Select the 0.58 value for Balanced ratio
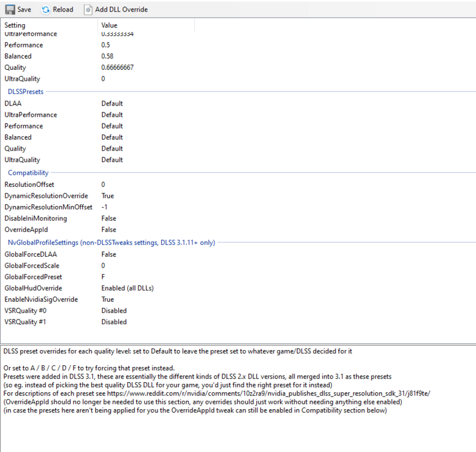The height and width of the screenshot is (452, 476). [x=107, y=56]
